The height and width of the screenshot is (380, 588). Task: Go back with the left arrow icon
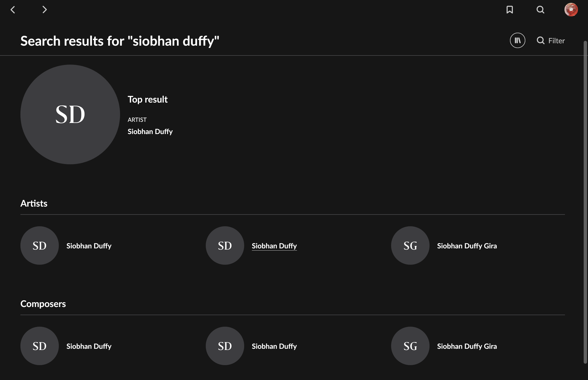13,10
